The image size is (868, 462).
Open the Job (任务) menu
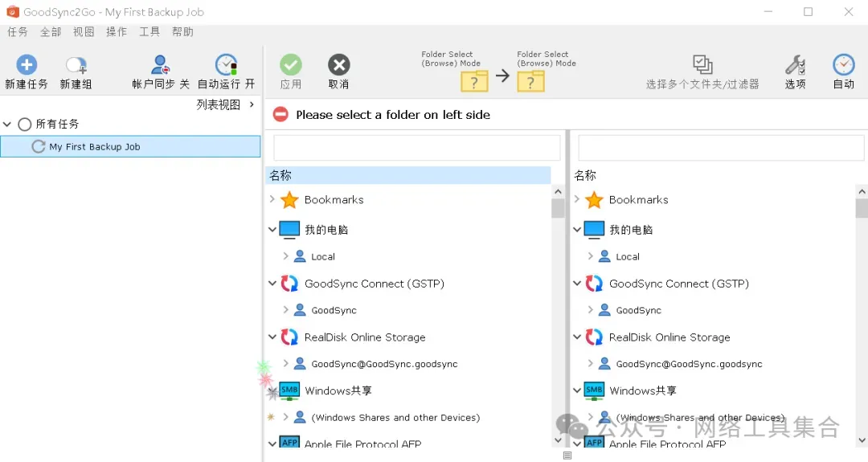click(17, 31)
